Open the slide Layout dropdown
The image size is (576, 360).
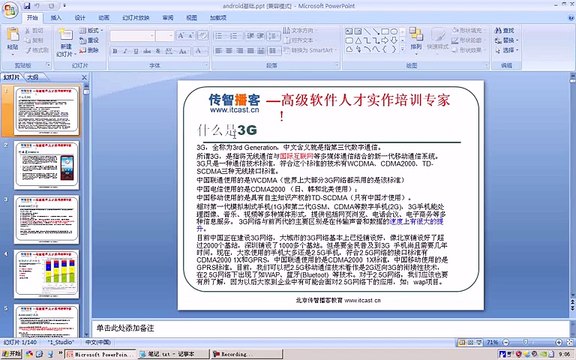pyautogui.click(x=91, y=30)
